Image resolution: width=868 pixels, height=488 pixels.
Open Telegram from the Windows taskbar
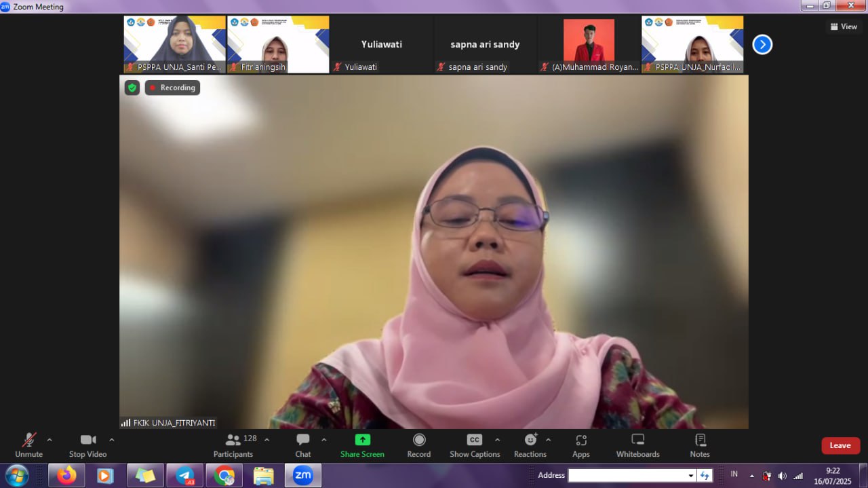[185, 476]
